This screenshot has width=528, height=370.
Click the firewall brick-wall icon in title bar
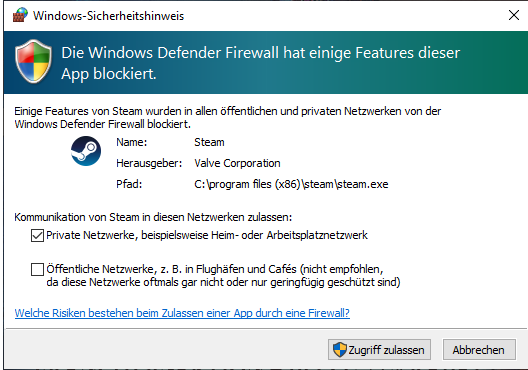(x=20, y=15)
